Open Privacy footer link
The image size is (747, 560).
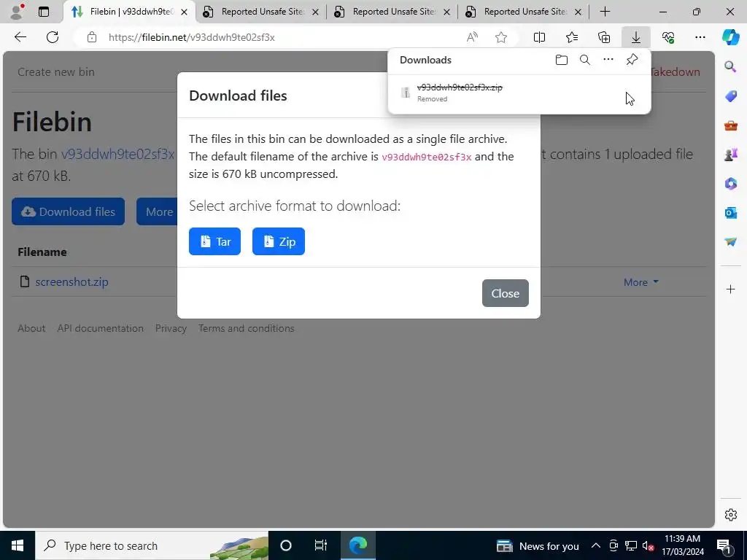pos(171,328)
